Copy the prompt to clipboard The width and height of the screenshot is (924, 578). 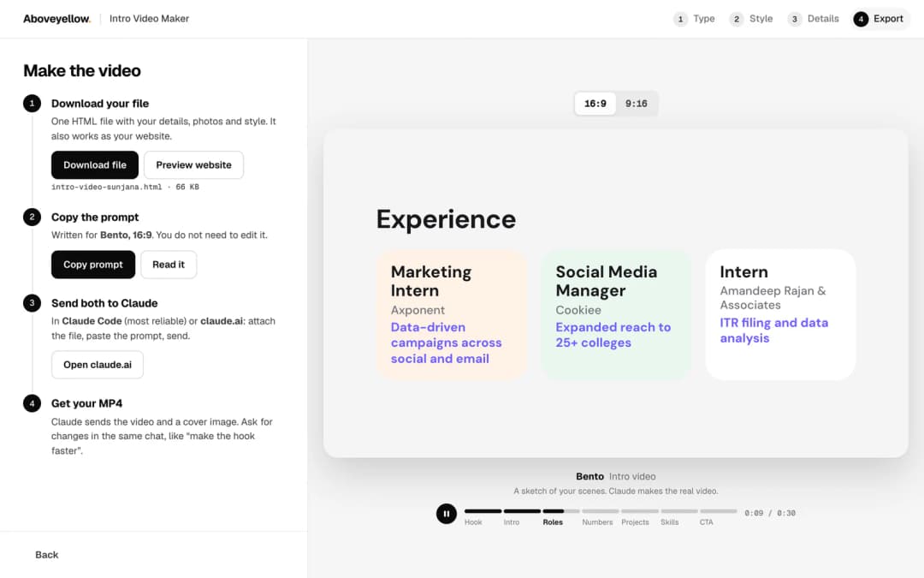(x=93, y=265)
